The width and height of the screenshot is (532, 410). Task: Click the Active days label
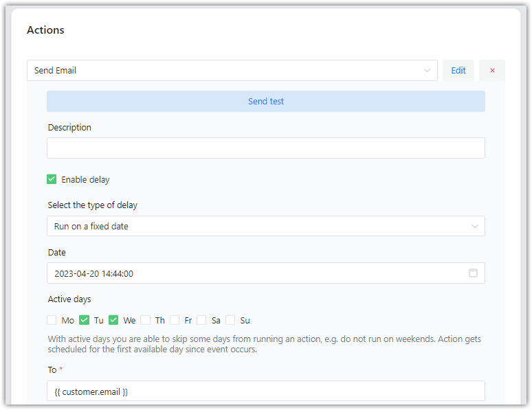(x=69, y=299)
